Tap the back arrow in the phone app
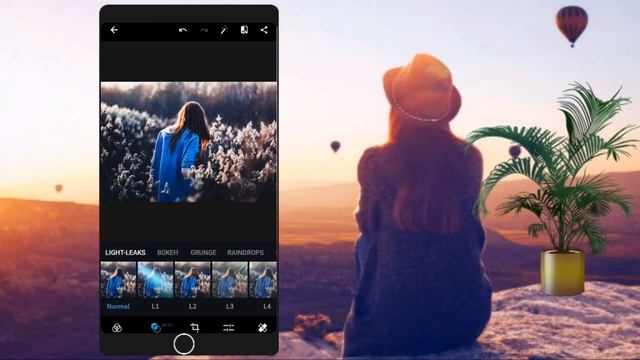Screen dimensions: 640x360 (x=114, y=30)
